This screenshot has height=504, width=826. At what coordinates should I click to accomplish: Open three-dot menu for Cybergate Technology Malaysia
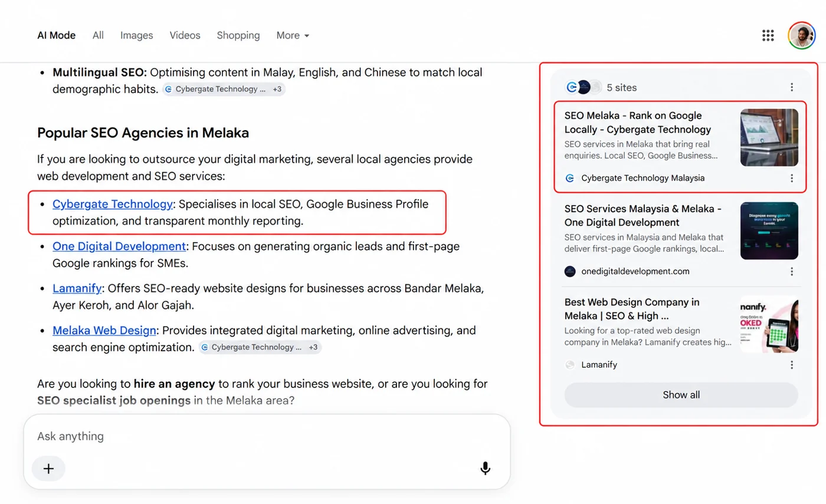(x=792, y=178)
